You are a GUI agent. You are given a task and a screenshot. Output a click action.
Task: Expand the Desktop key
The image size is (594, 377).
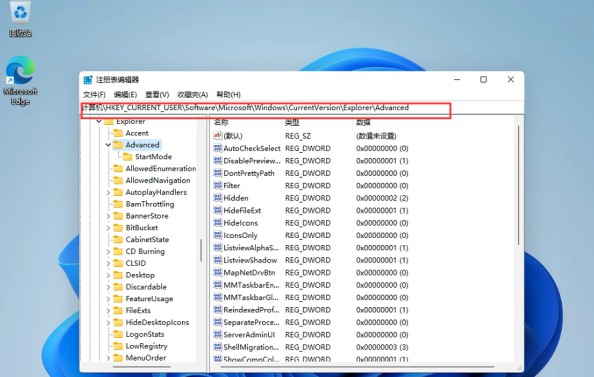coord(108,275)
